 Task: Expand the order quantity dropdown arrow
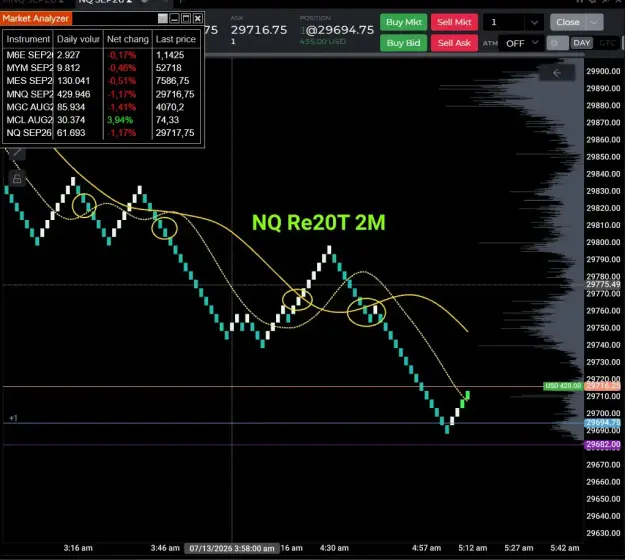[535, 22]
